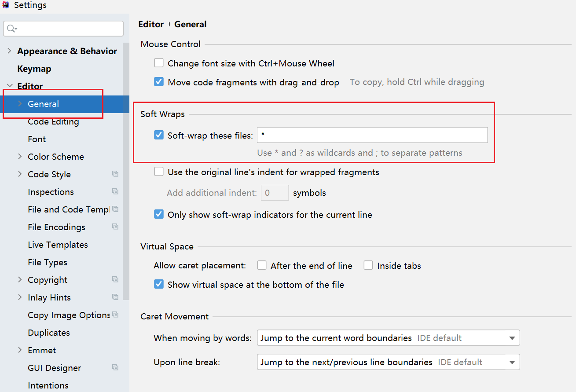Expand the Color Scheme node arrow
Screen dimensions: 576x392
[20, 157]
